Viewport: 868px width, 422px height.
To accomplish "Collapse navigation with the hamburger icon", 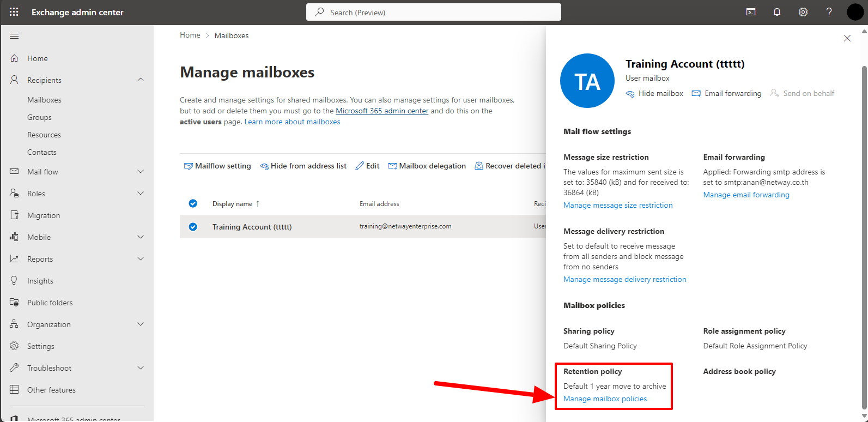I will point(15,37).
